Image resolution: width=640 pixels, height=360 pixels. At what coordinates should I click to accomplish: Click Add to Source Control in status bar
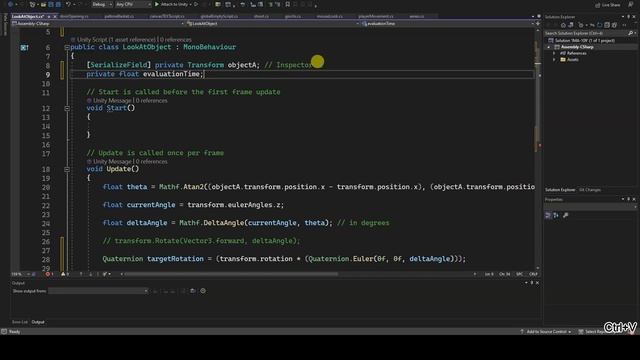coord(546,332)
